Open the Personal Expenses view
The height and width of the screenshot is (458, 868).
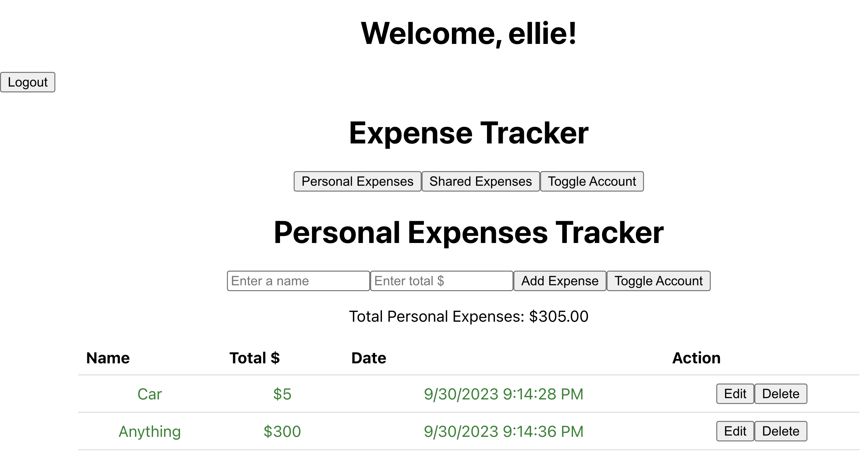click(357, 181)
